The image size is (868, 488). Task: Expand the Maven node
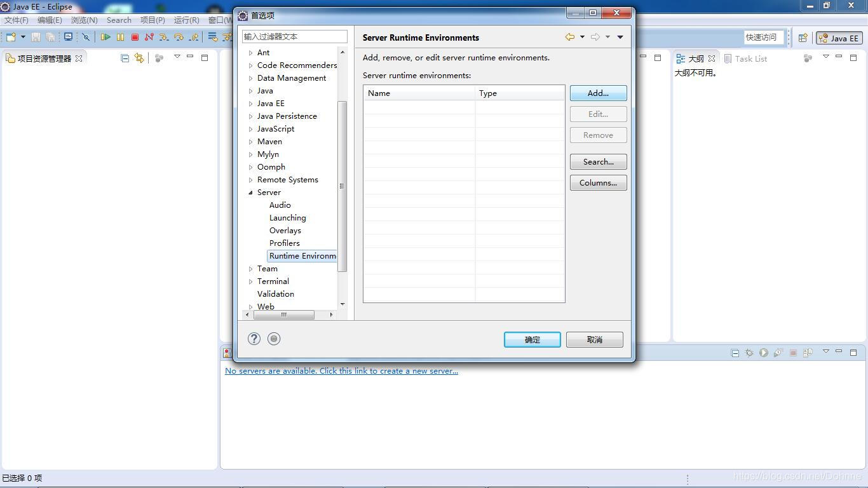click(x=251, y=142)
